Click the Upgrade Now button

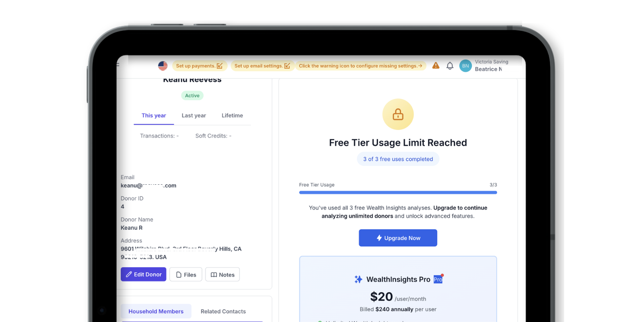click(398, 238)
